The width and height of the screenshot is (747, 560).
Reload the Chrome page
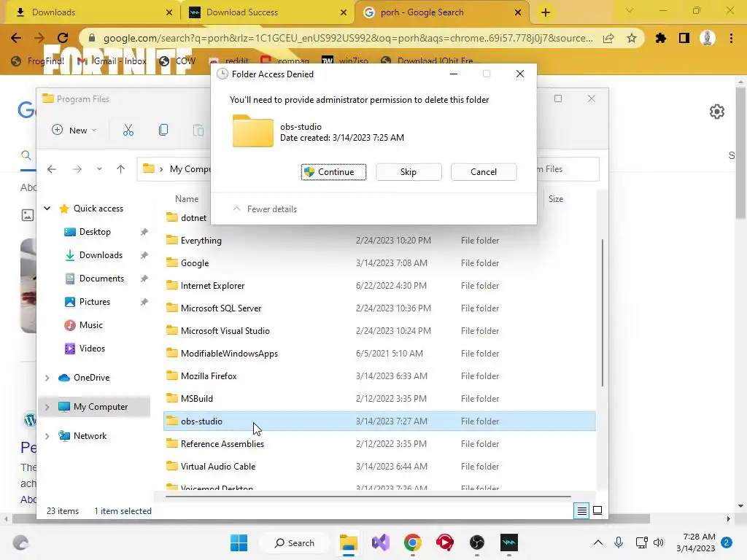63,38
